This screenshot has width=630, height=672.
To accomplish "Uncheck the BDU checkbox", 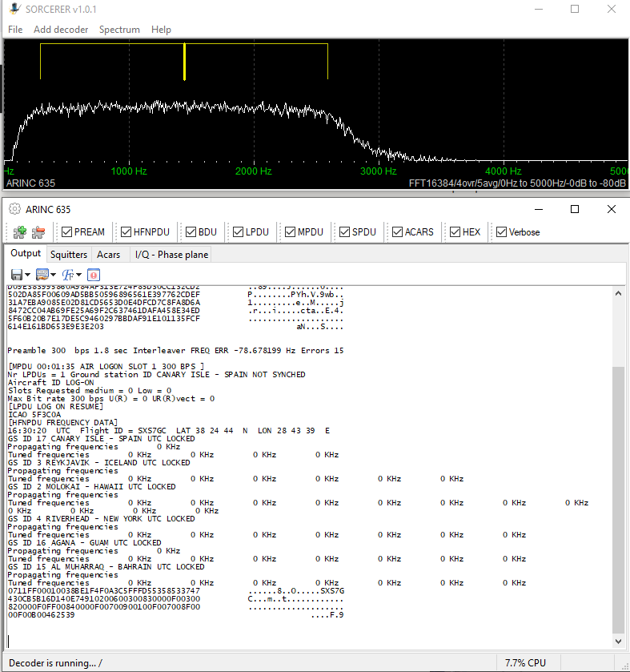I will (x=191, y=231).
